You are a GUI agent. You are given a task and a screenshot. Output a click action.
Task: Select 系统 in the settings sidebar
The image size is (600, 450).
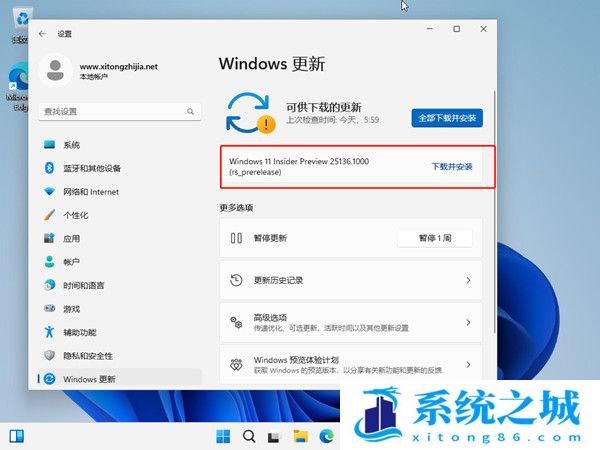point(72,145)
